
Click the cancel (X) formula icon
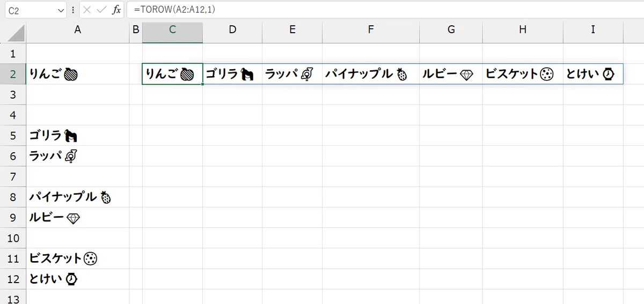point(87,10)
